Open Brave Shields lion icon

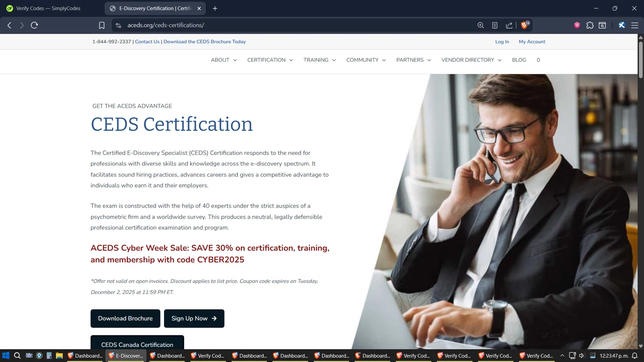point(525,25)
